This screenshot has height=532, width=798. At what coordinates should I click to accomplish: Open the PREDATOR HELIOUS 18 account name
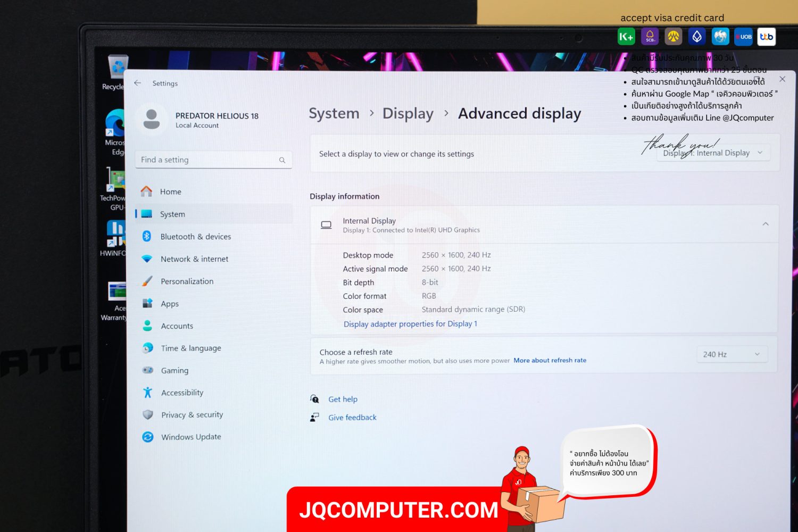[x=217, y=115]
